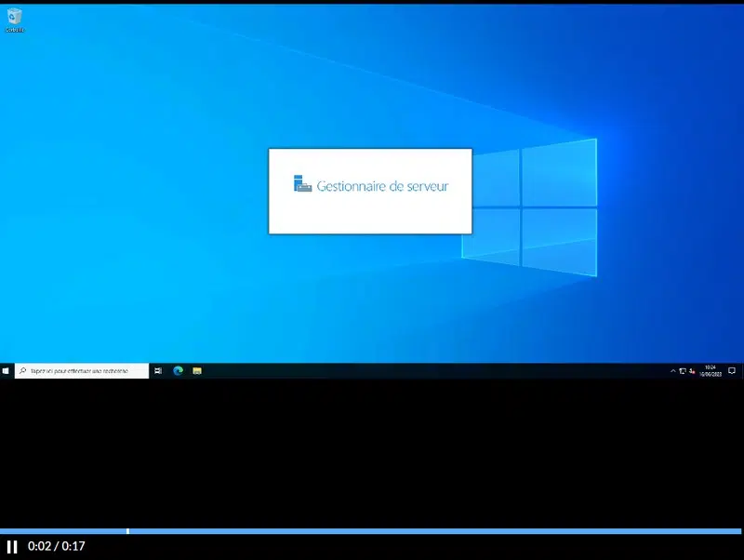
Task: Launch Microsoft Edge from the taskbar
Action: (178, 370)
